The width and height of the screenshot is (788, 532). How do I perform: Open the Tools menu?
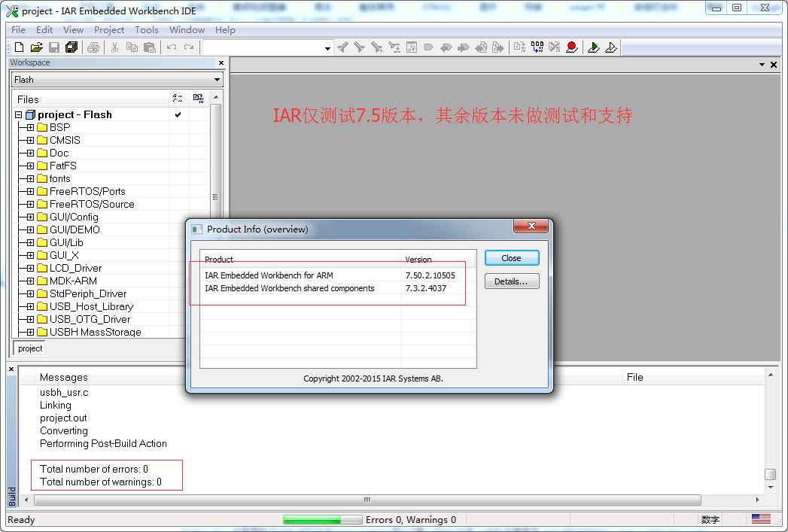coord(146,29)
